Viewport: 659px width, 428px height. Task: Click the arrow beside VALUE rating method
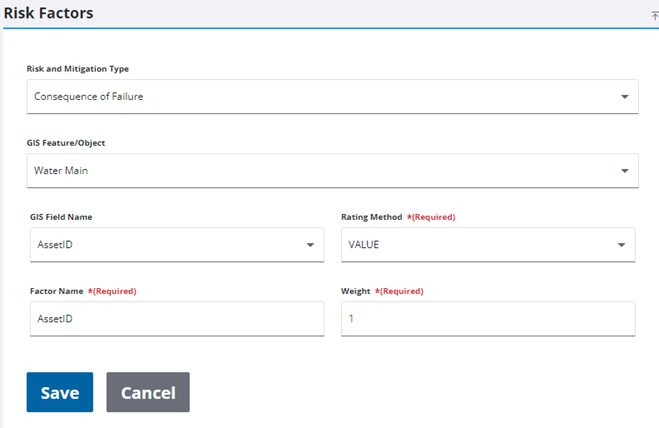[620, 244]
